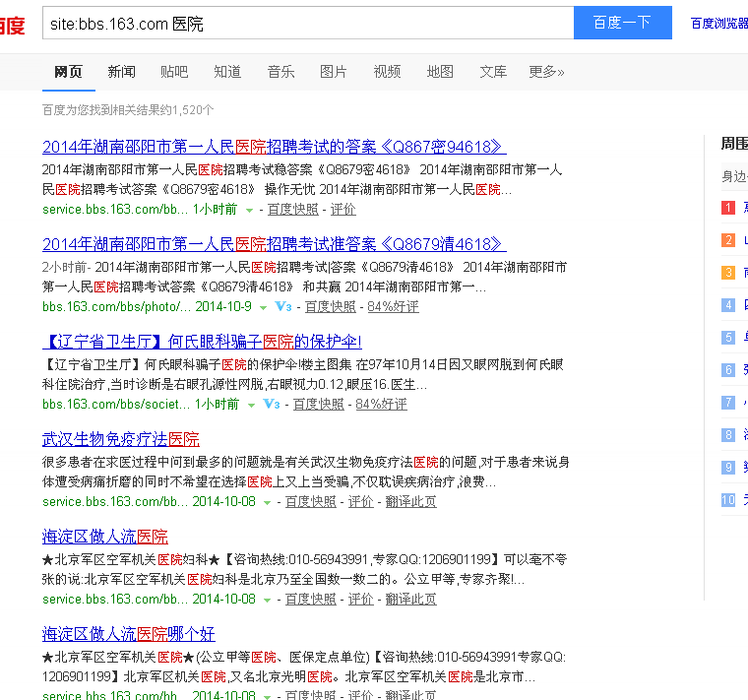This screenshot has width=748, height=700.
Task: Click 翻译此页 for 武汉生物免疫疗法医院 result
Action: 410,501
